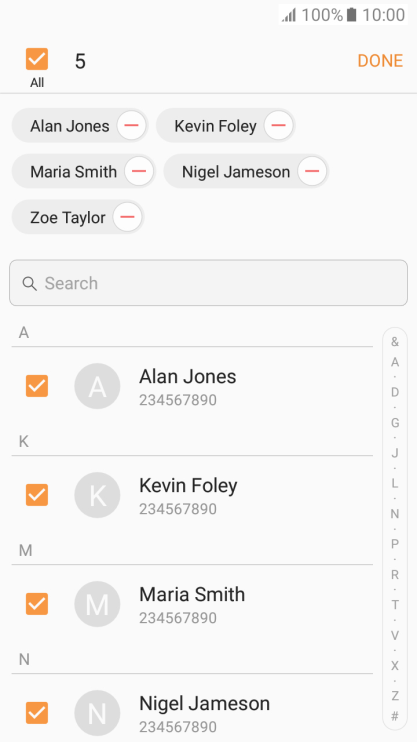Remove Nigel Jameson chip with minus icon

click(x=311, y=171)
